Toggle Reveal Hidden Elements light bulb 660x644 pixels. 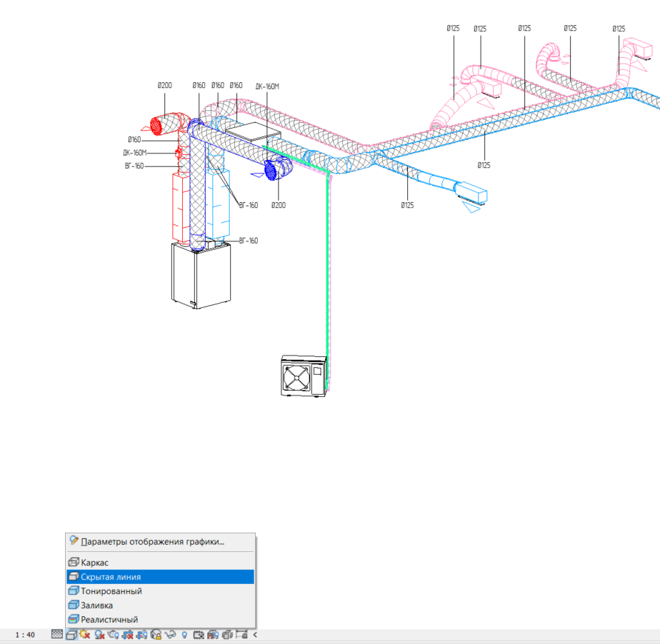[x=184, y=635]
